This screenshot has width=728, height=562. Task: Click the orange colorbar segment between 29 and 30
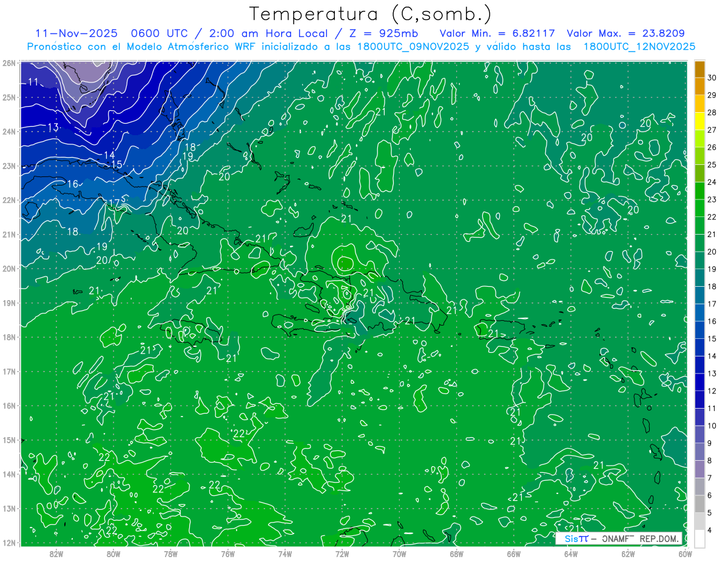coord(699,86)
